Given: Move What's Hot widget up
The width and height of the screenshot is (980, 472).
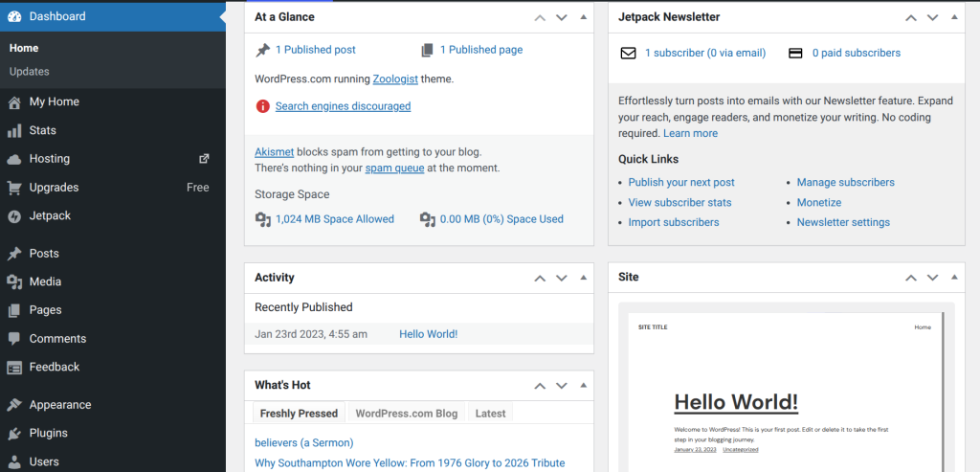Looking at the screenshot, I should (540, 386).
